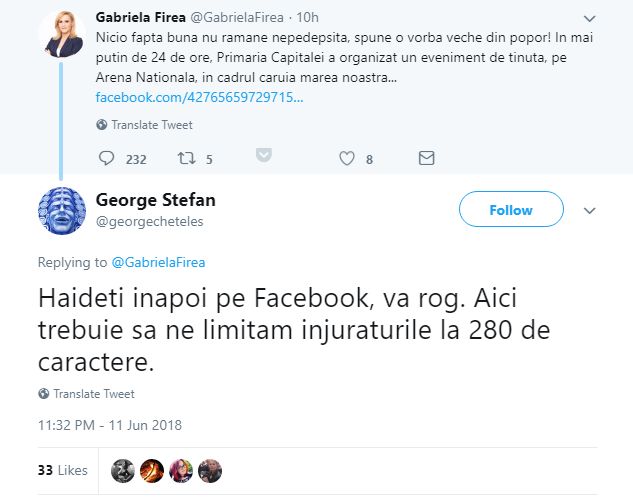Click the Pocket save icon
The height and width of the screenshot is (499, 633).
(264, 156)
